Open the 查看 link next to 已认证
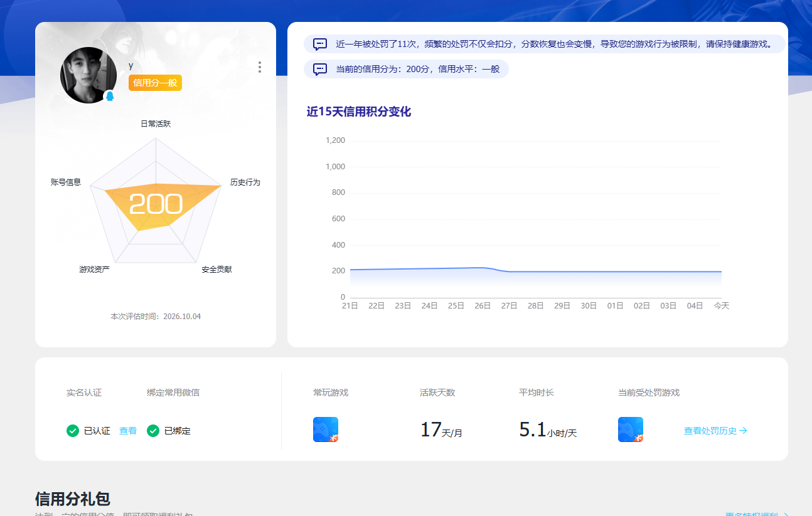The height and width of the screenshot is (516, 812). click(x=128, y=431)
